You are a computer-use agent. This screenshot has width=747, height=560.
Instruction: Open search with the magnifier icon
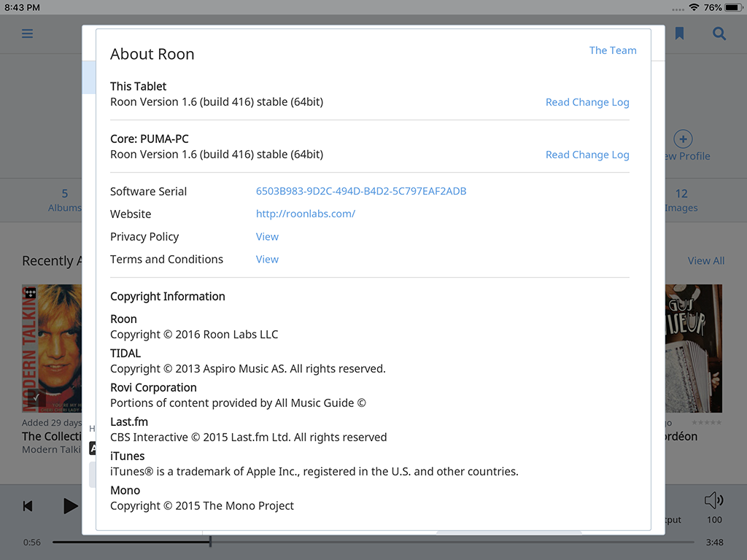719,34
